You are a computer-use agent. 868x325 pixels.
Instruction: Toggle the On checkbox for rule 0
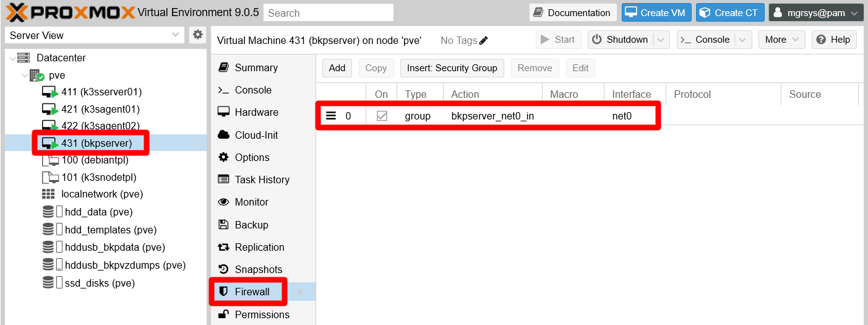(x=382, y=116)
